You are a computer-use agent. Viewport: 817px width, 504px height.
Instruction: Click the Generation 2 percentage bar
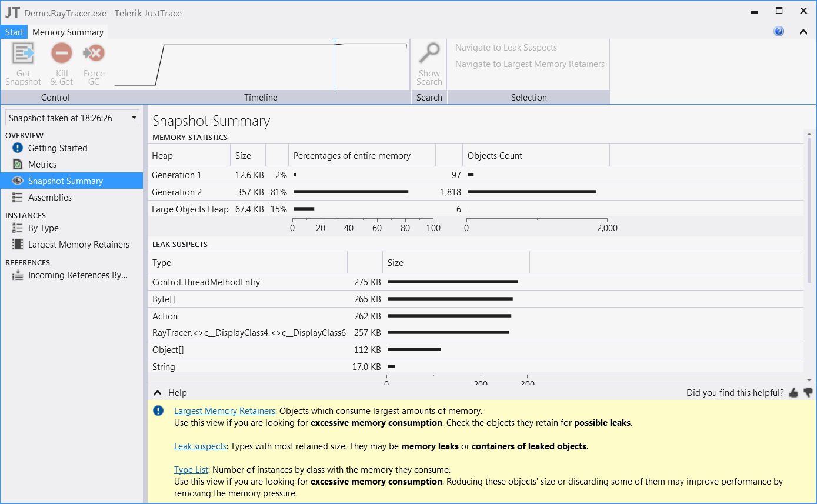coord(351,192)
